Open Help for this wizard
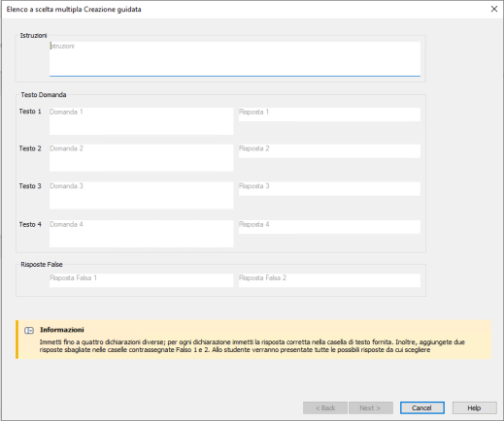Image resolution: width=504 pixels, height=421 pixels. pyautogui.click(x=475, y=407)
